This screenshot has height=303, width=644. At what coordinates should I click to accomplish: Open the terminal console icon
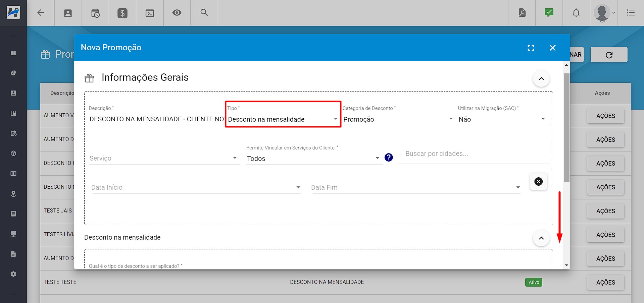pos(150,13)
